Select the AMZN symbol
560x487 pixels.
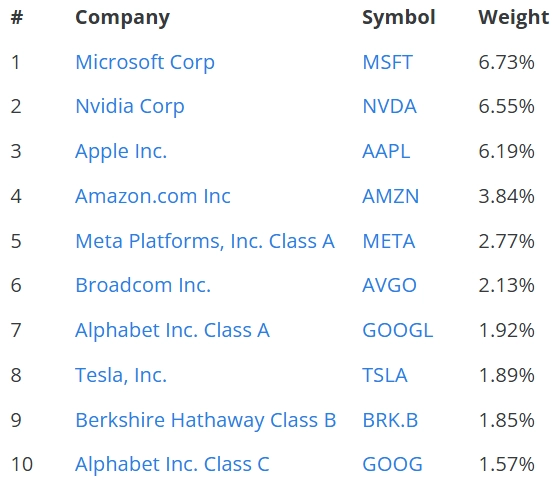[391, 196]
